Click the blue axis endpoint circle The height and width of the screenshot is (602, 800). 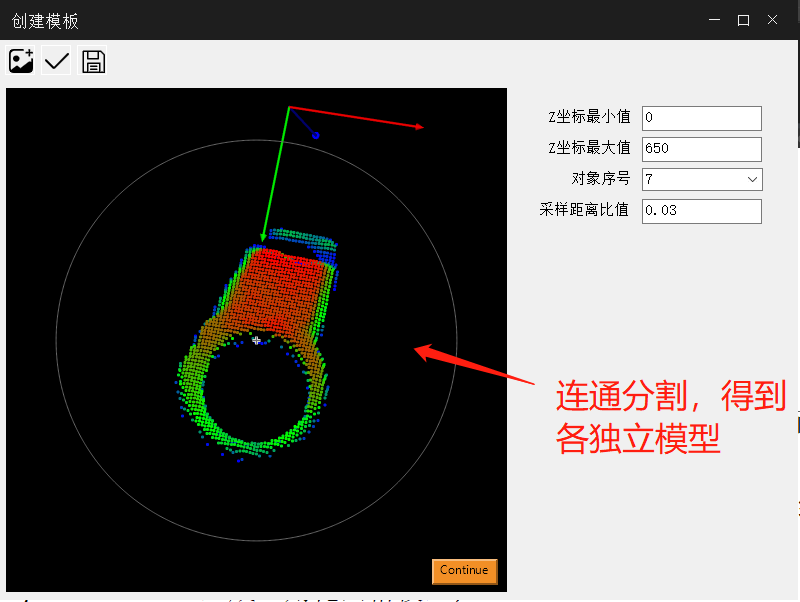pyautogui.click(x=316, y=135)
